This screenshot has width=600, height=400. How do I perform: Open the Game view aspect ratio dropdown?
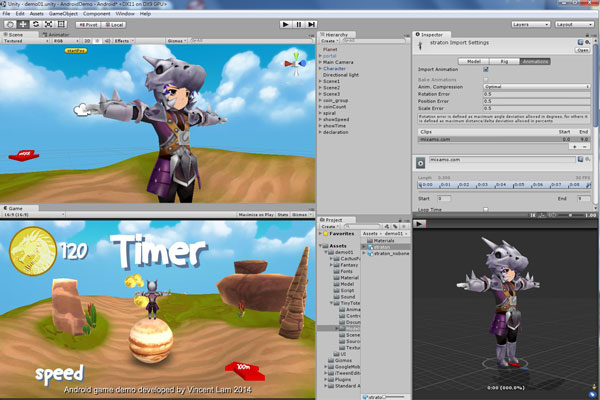tap(33, 215)
